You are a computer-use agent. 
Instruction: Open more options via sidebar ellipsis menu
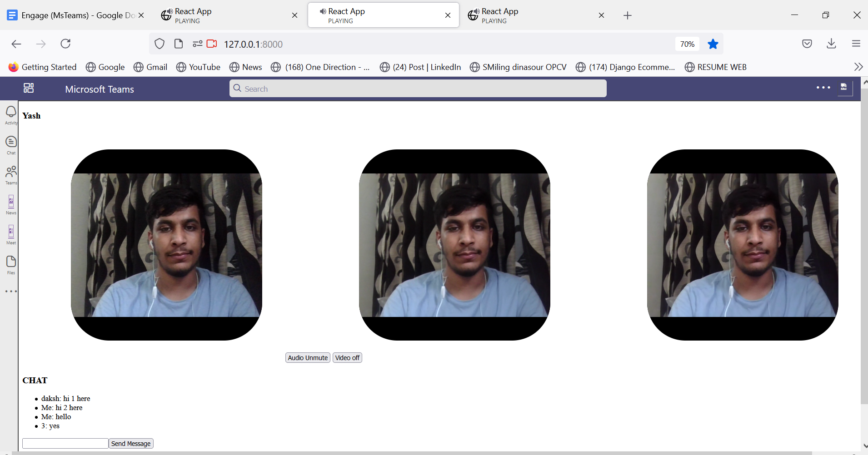point(10,291)
